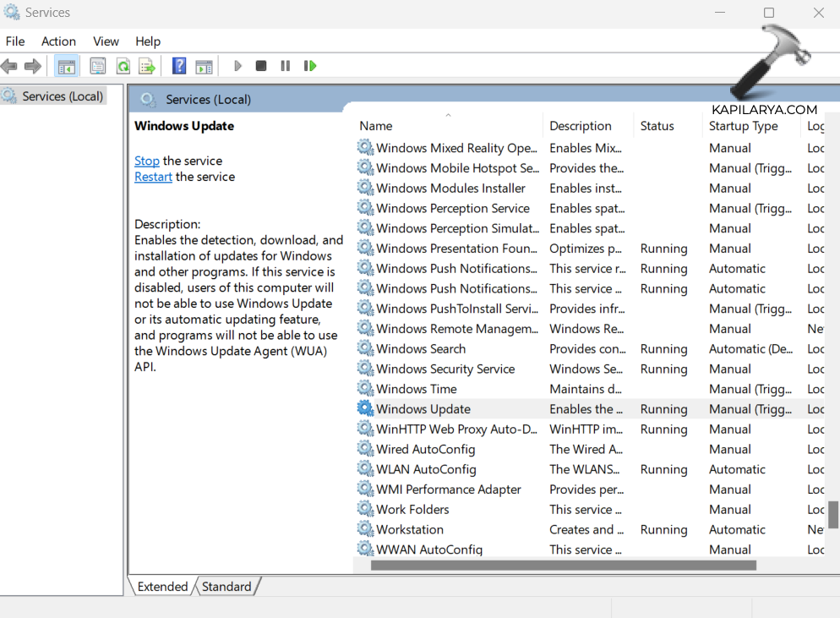Click the Status column header
840x618 pixels.
point(657,126)
